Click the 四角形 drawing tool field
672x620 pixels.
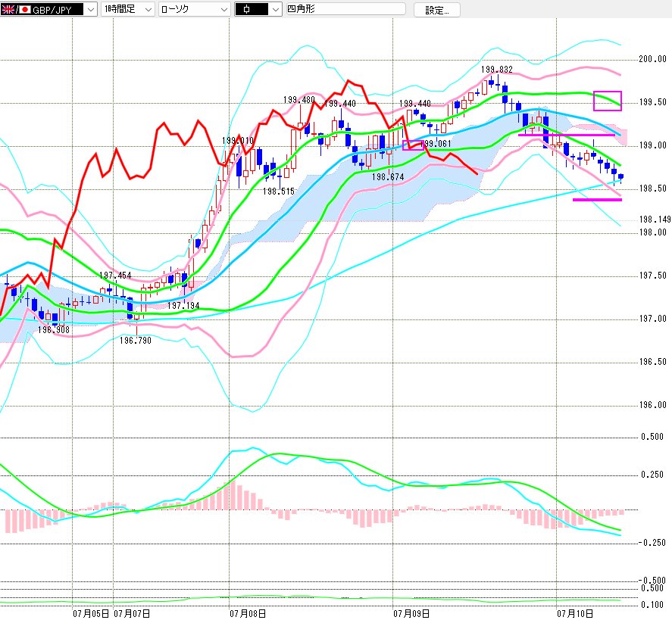(345, 9)
